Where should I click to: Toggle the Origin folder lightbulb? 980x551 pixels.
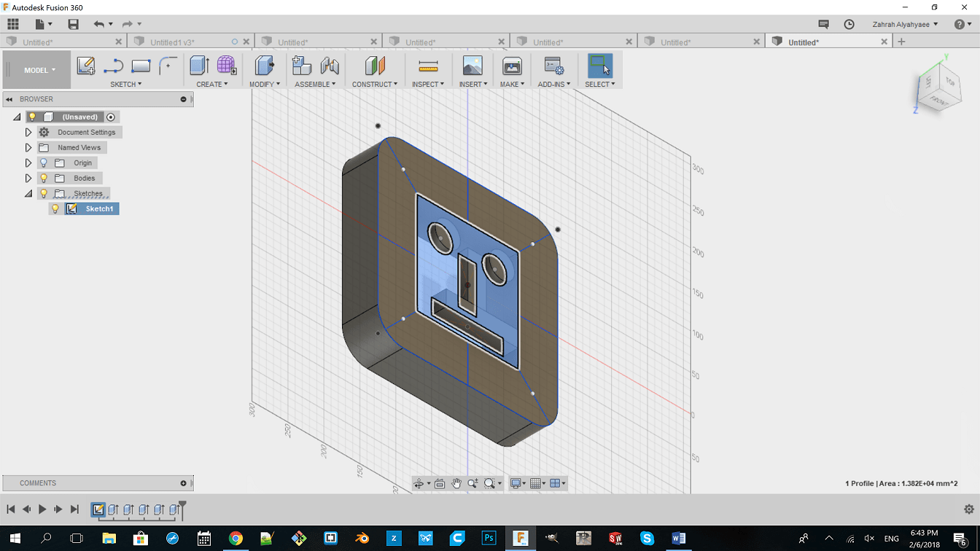click(44, 163)
